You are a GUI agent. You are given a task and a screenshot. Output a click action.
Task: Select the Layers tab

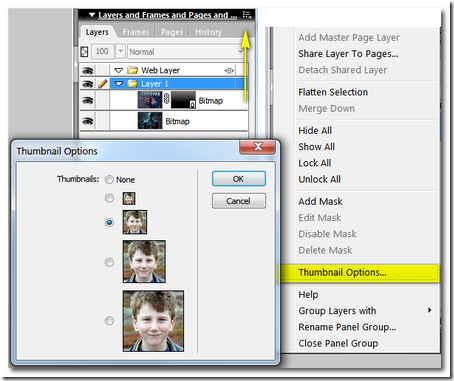click(x=97, y=32)
